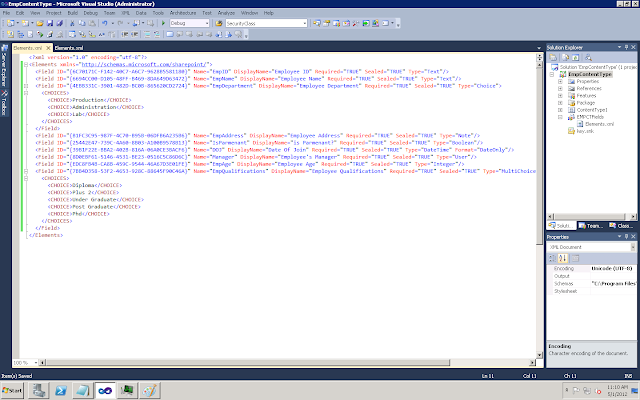Open the Toolbox side tab
This screenshot has width=640, height=400.
pos(4,103)
